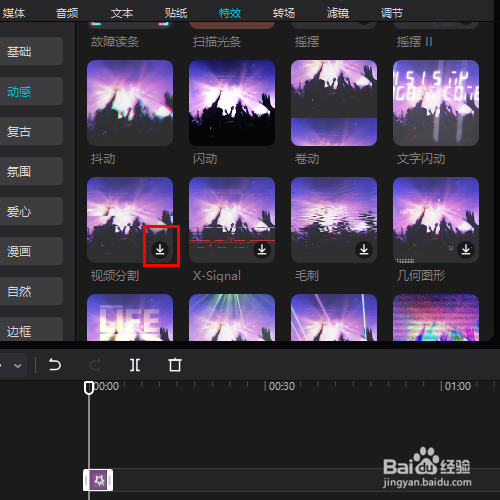Select the 自然 effect category

pyautogui.click(x=31, y=291)
